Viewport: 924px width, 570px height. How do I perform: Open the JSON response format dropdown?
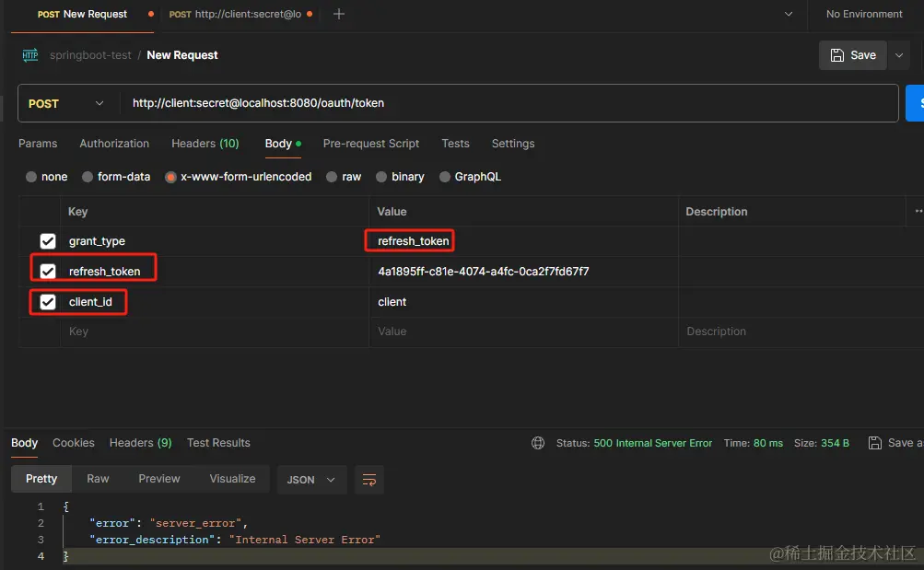pos(311,480)
